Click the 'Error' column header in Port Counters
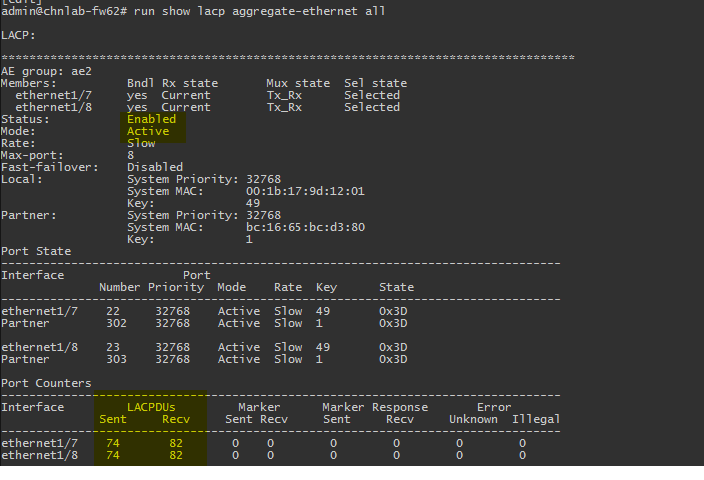The width and height of the screenshot is (704, 480). (x=494, y=407)
